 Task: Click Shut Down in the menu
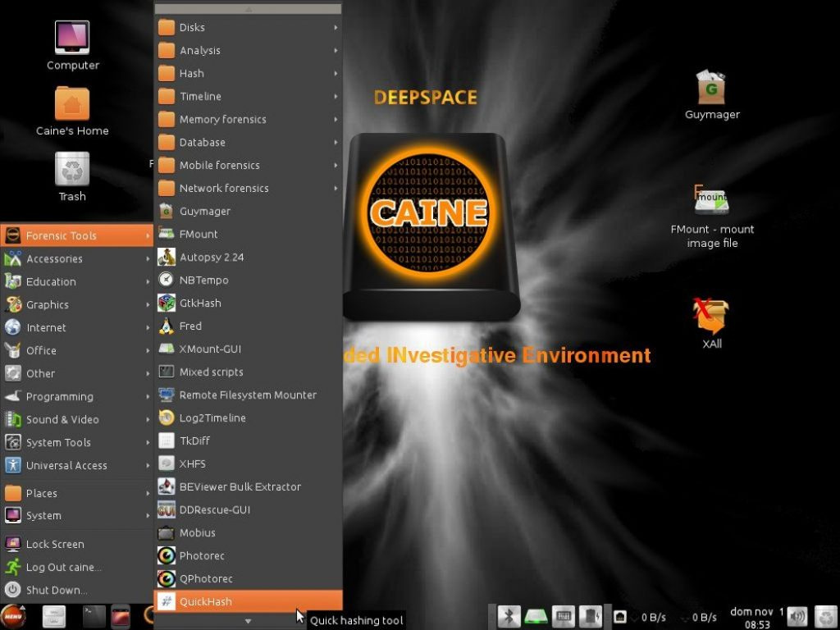pyautogui.click(x=56, y=590)
